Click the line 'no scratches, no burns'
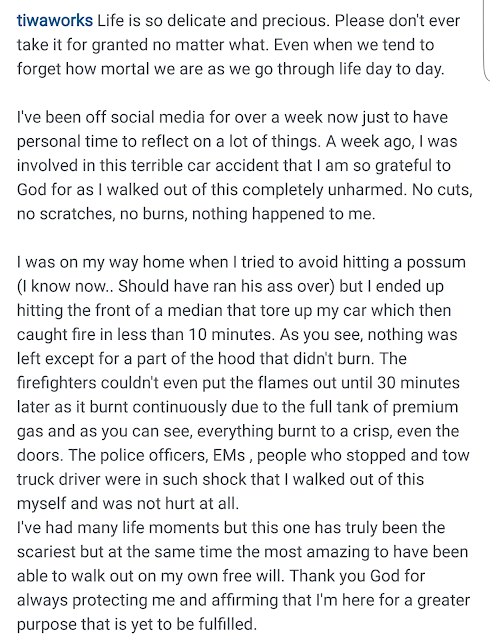The height and width of the screenshot is (640, 490). coord(196,214)
